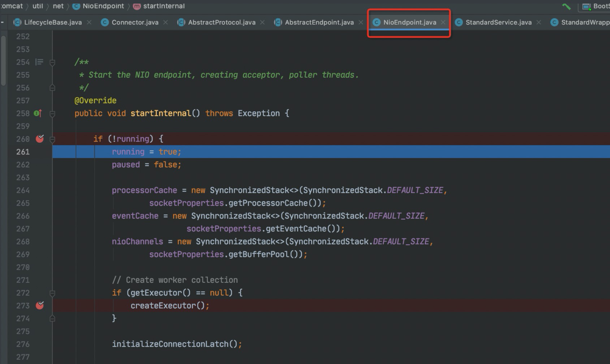Click startInternal method name in declaration
The image size is (610, 364).
coord(161,113)
